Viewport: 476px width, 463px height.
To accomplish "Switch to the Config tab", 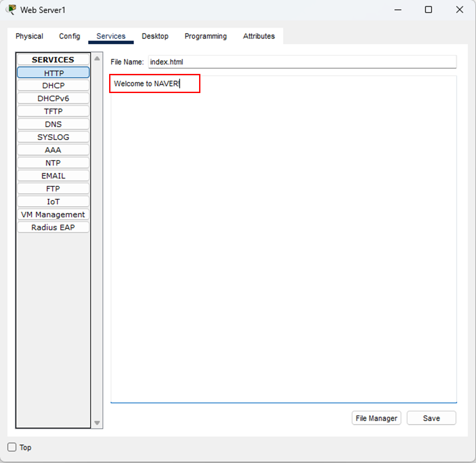I will click(70, 36).
